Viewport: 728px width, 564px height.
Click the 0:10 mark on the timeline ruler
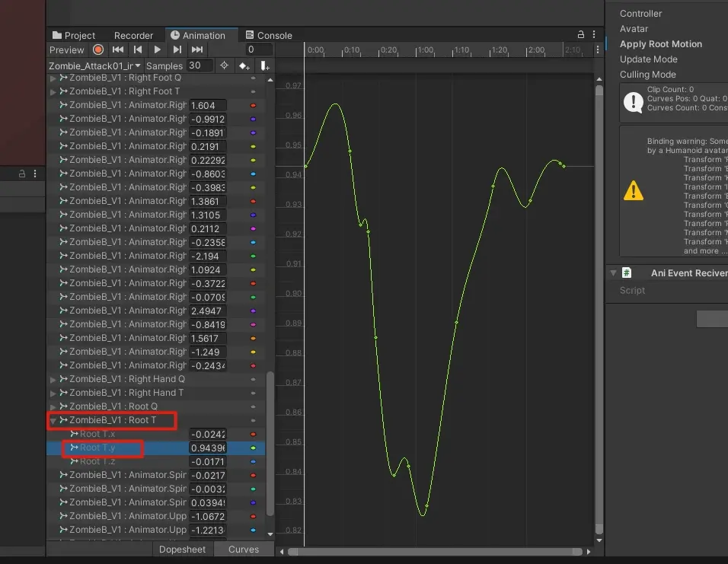(351, 49)
